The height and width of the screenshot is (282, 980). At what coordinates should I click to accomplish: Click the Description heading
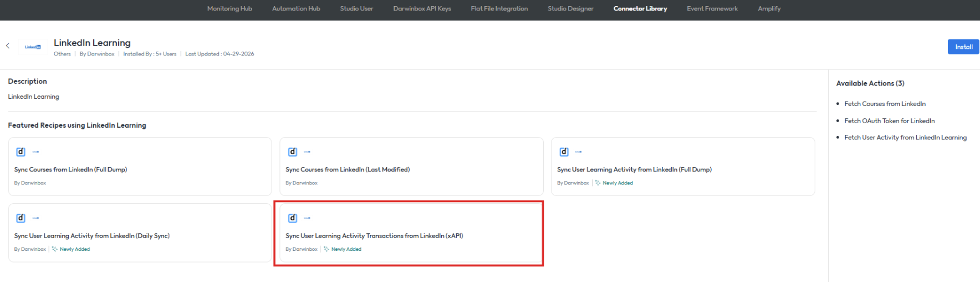tap(27, 81)
